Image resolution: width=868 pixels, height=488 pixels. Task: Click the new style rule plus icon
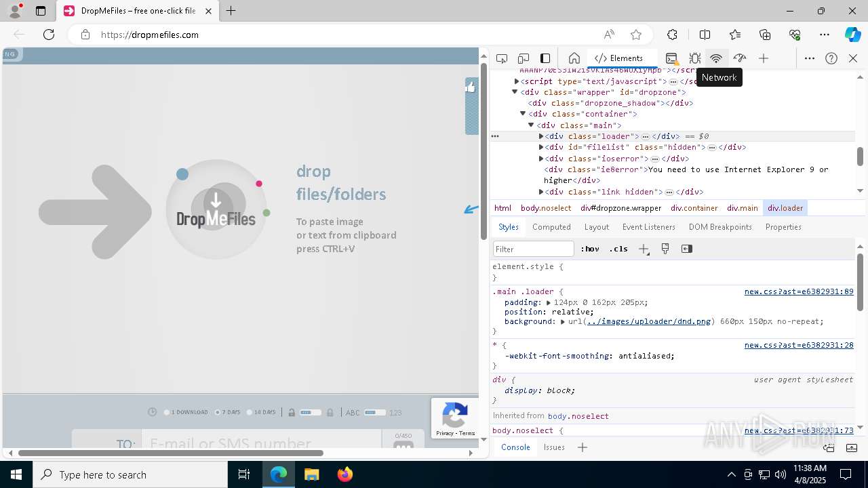pyautogui.click(x=644, y=249)
